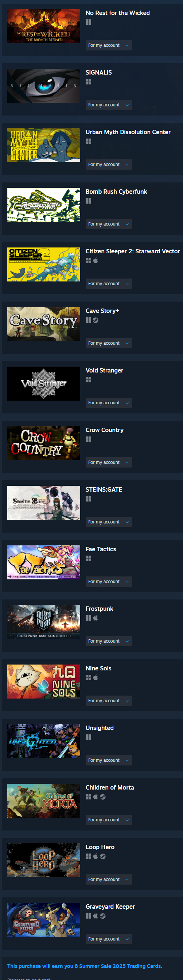Click the Windows icon under No Rest for the Wicked

[89, 22]
